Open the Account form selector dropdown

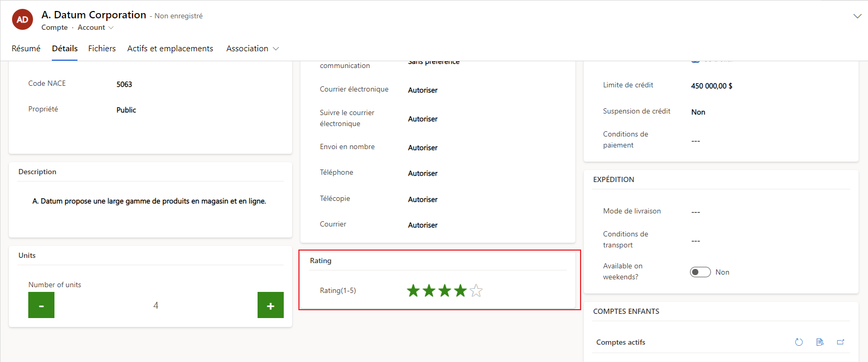[x=95, y=28]
